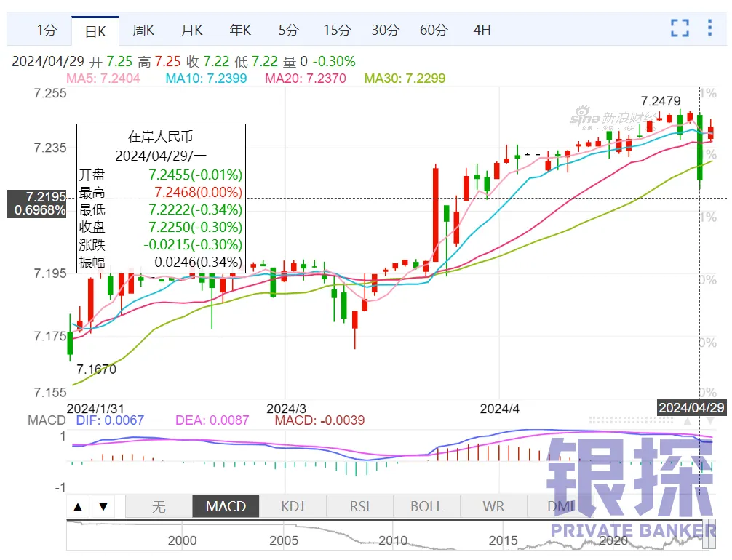Select the 30分 interval tab
The image size is (732, 560).
(x=385, y=31)
